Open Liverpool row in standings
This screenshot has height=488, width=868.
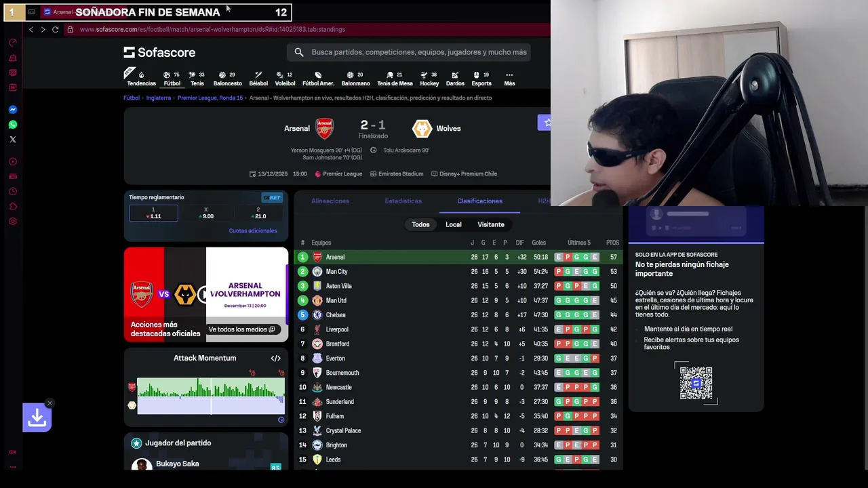pyautogui.click(x=458, y=329)
